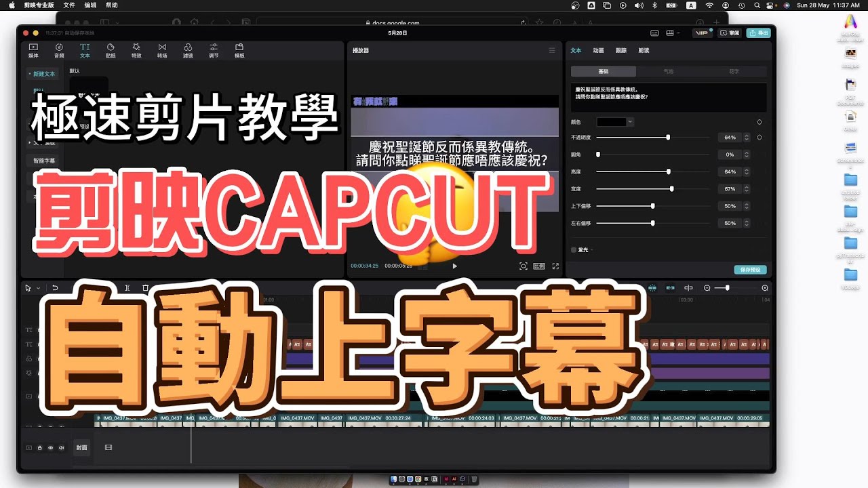
Task: Open the player panel hamburger menu
Action: coord(552,50)
